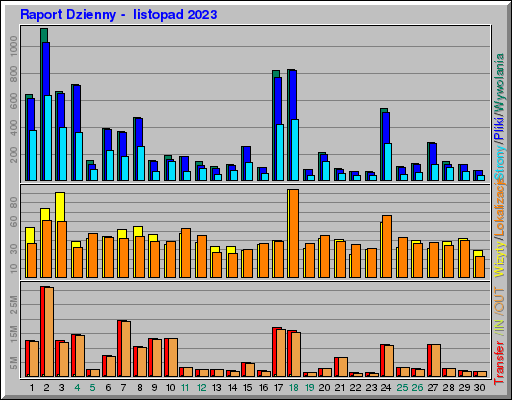Click day label 1 on the axis
This screenshot has width=512, height=400.
tap(32, 388)
